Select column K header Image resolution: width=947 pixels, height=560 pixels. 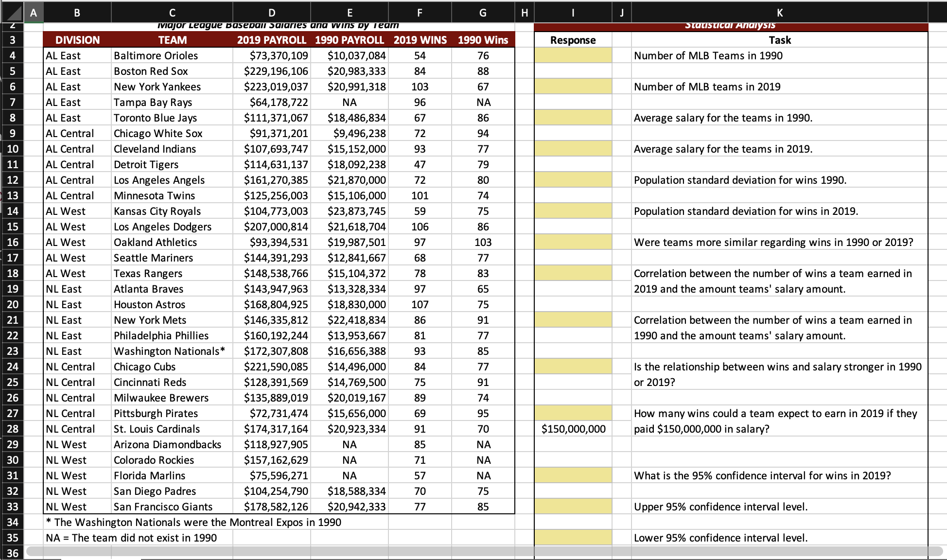click(779, 13)
